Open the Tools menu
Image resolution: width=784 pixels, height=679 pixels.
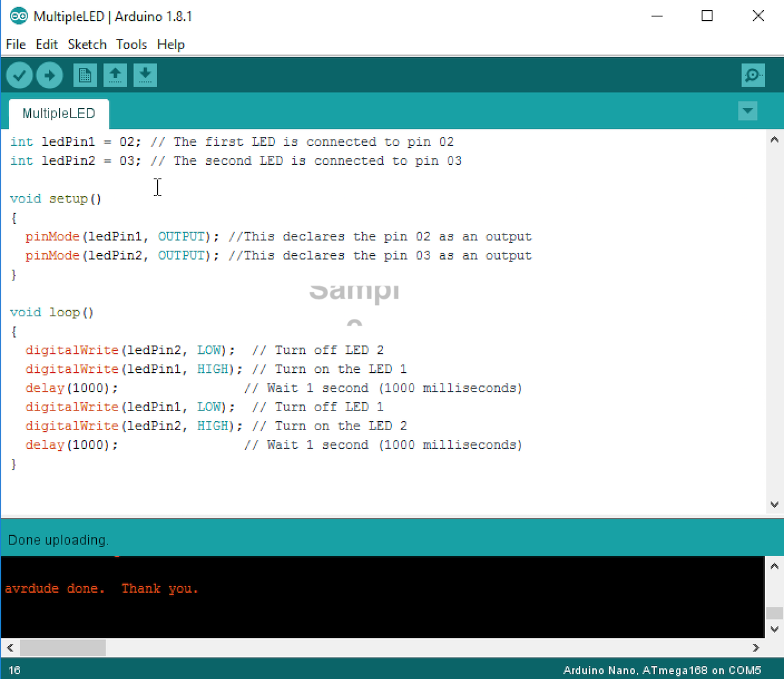(131, 44)
